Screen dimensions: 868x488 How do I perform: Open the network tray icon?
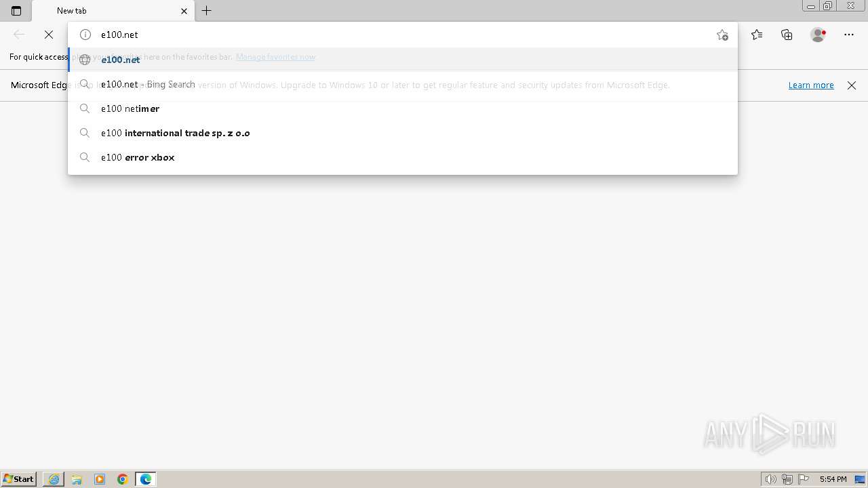pos(787,479)
